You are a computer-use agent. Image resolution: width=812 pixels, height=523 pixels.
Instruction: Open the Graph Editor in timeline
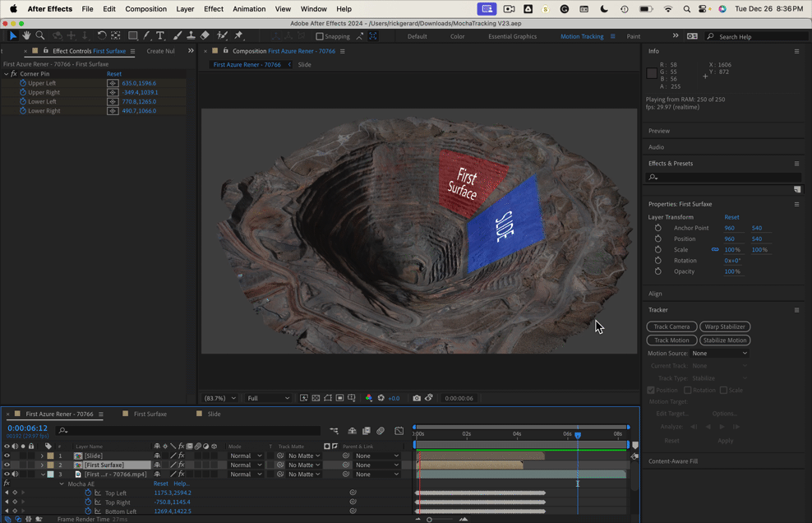(399, 431)
